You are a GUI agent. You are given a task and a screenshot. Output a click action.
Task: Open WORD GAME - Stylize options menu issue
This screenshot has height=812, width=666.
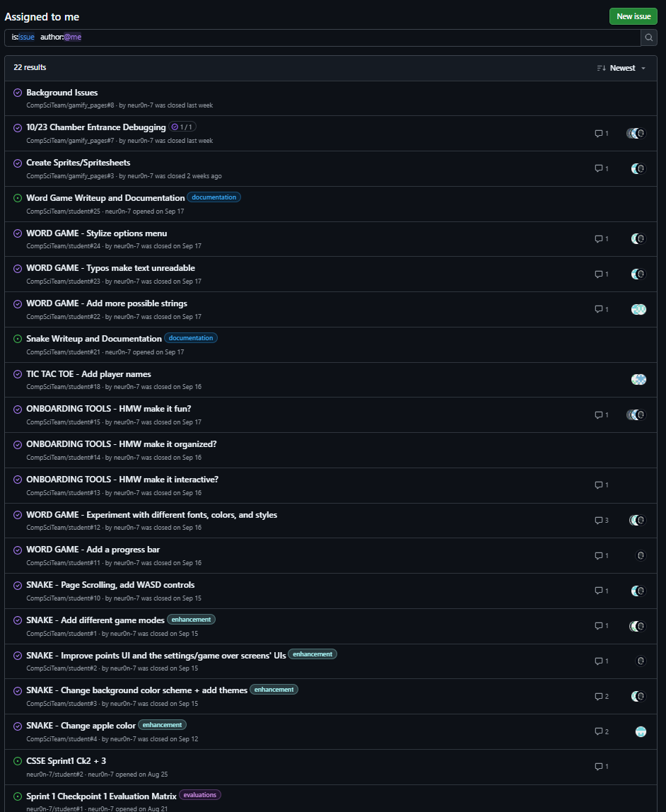click(x=97, y=233)
